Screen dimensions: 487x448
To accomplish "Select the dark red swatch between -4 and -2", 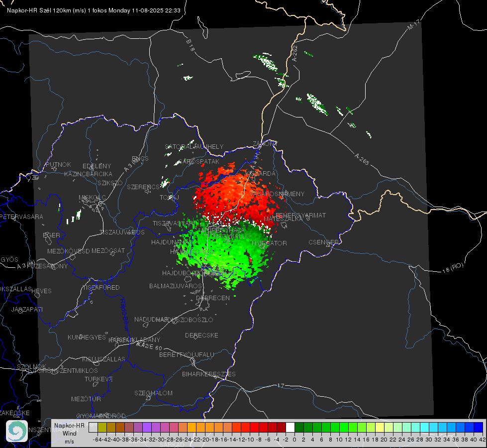I will (x=281, y=427).
